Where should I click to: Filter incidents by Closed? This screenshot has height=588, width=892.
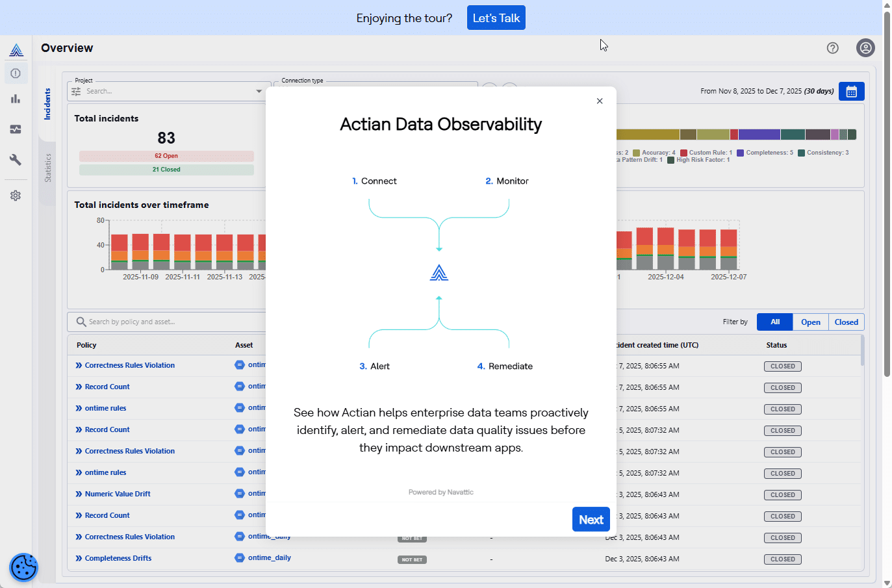click(847, 322)
